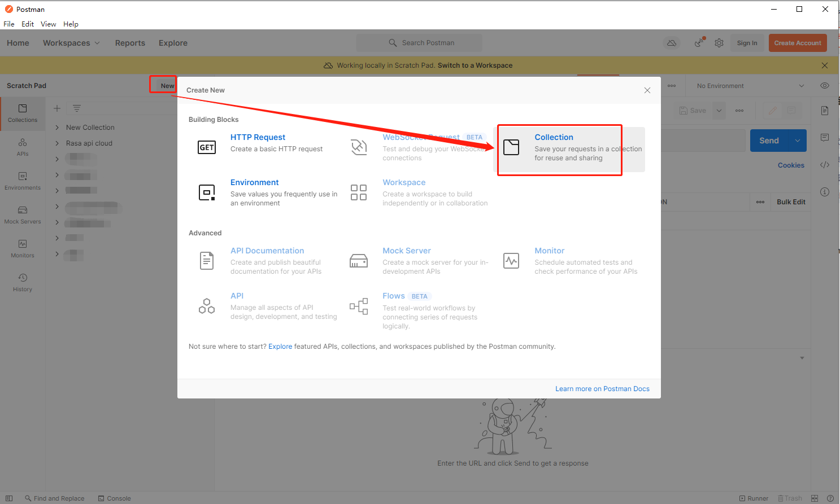
Task: Open the View menu
Action: pos(48,24)
